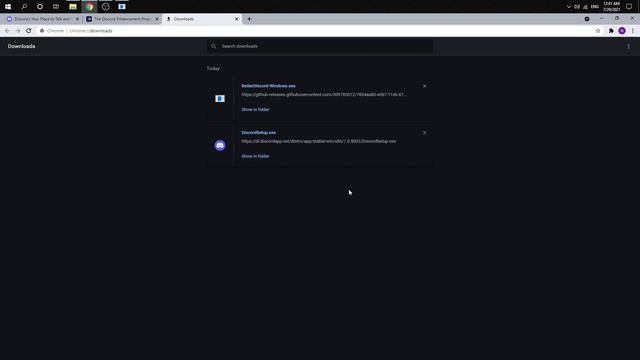Open the ENG language indicator
Viewport: 640px width, 360px height.
point(595,7)
